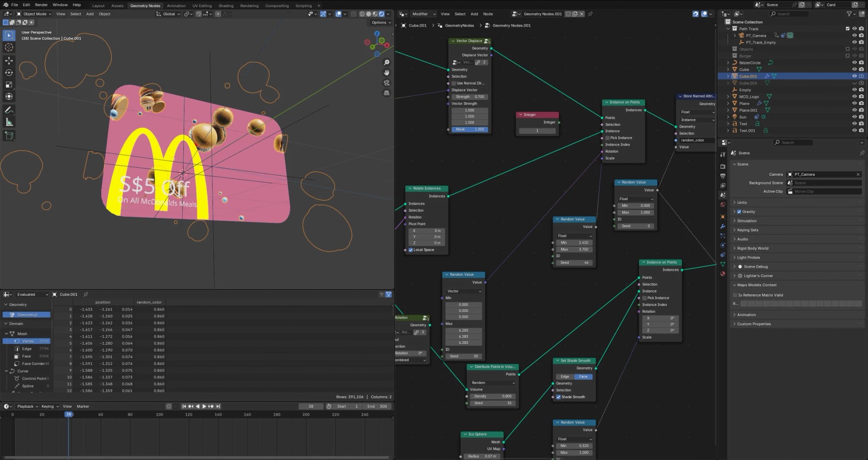
Task: Toggle camera view gizmo icon
Action: tap(386, 83)
